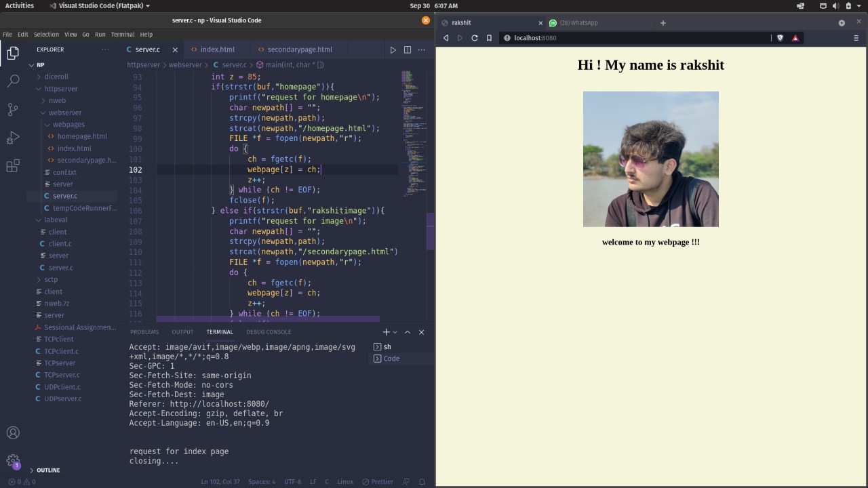Open the Search view in activity bar
Screen dimensions: 868x488
[13, 81]
